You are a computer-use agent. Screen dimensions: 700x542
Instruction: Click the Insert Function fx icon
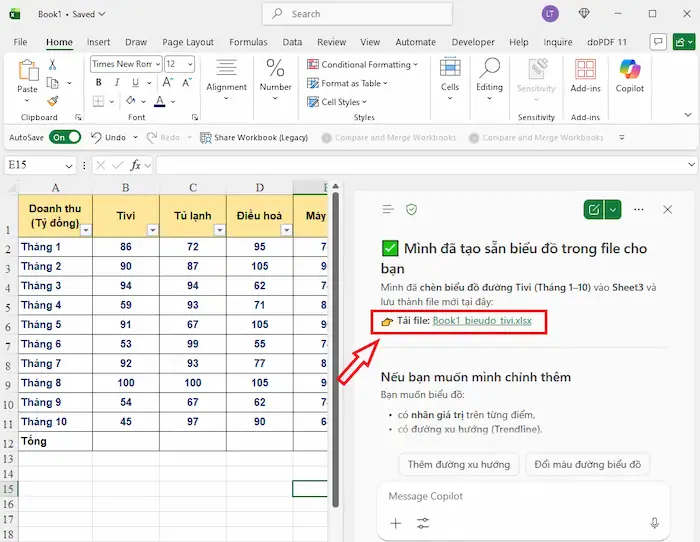pos(135,165)
